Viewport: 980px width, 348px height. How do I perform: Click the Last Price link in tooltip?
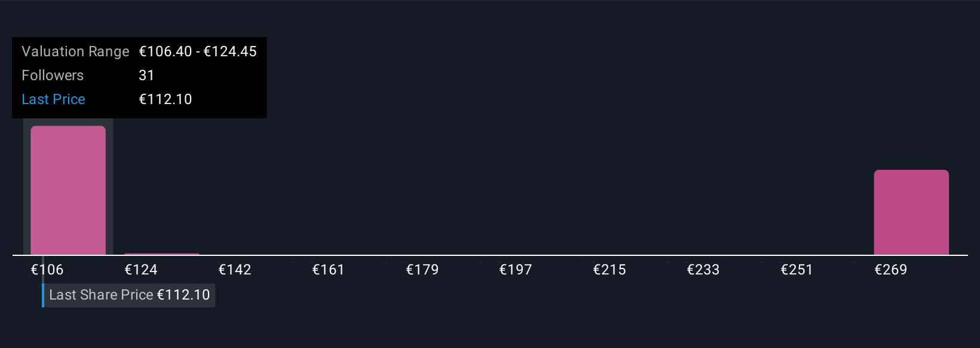click(x=53, y=99)
